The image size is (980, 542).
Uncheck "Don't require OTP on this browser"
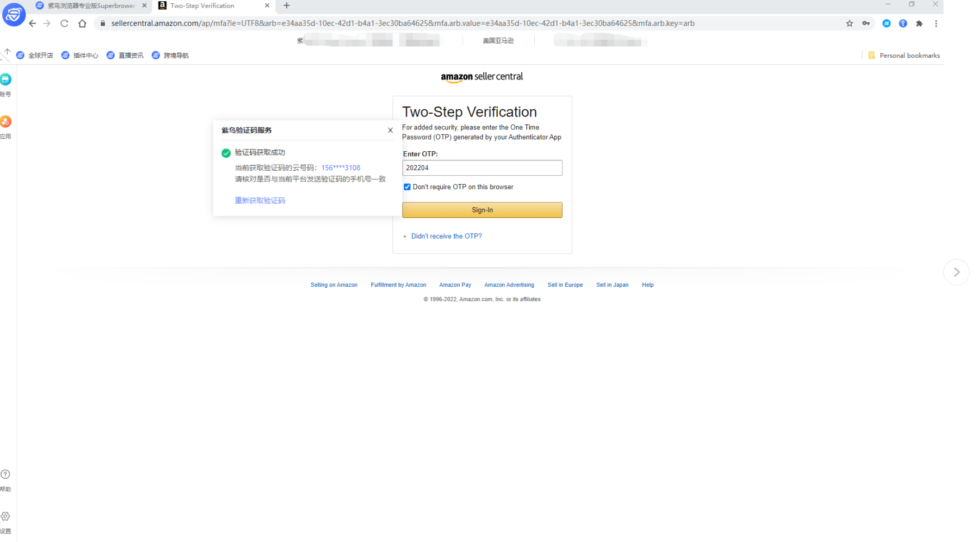tap(407, 187)
